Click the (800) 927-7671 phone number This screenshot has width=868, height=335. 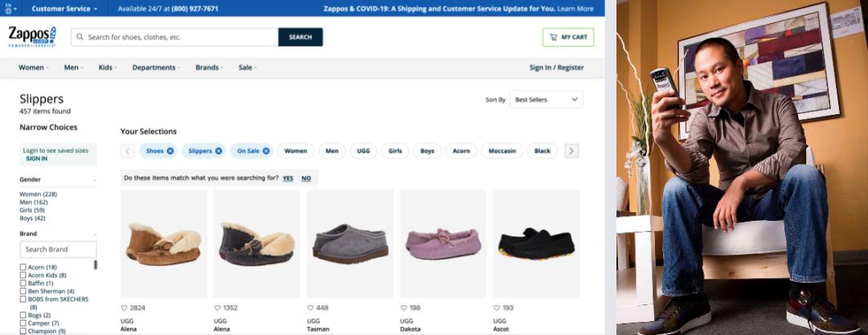[193, 9]
